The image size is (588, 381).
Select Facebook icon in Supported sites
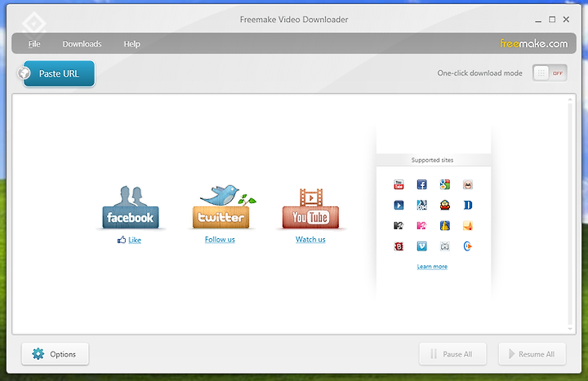pos(422,184)
